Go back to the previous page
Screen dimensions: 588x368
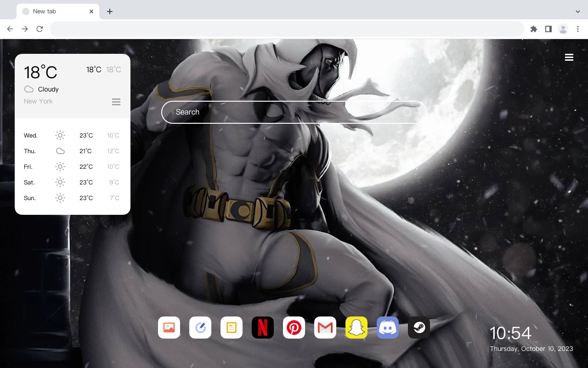point(10,29)
